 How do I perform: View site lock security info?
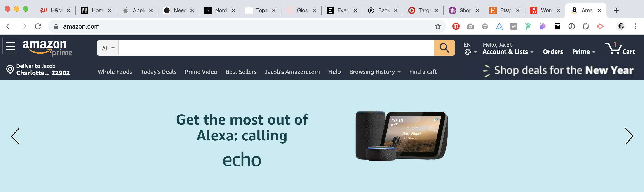pos(56,26)
